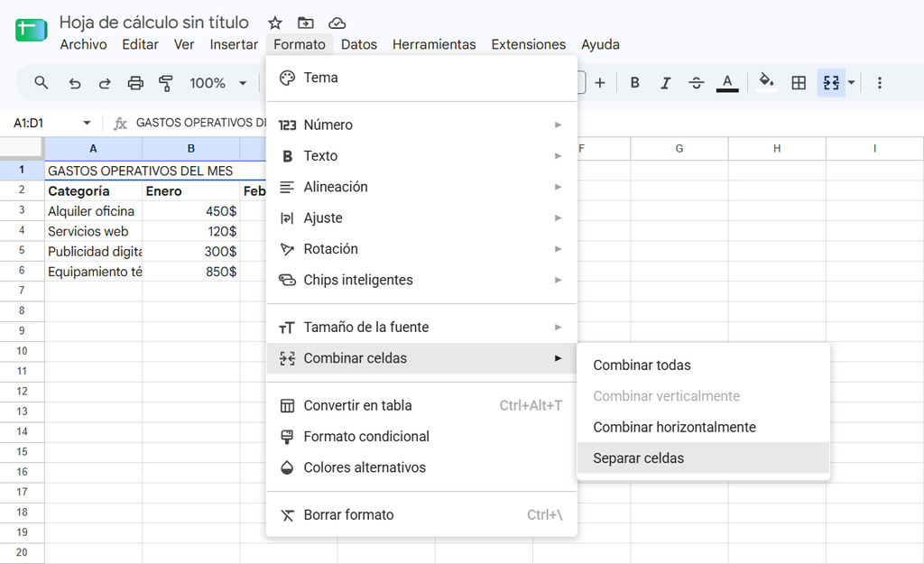Click the print icon

point(135,83)
